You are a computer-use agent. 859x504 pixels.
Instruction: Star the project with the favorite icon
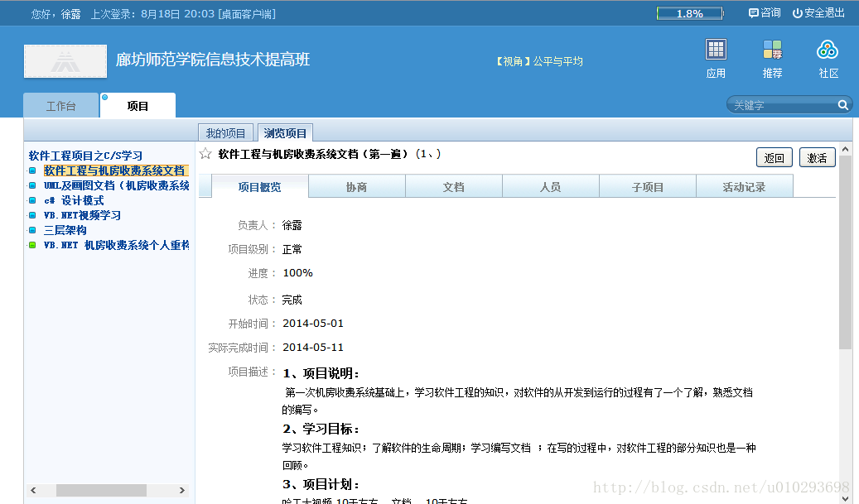point(205,154)
